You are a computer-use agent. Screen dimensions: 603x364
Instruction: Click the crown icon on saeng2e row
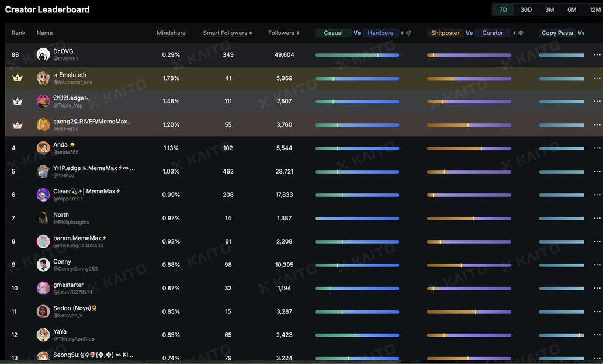point(17,124)
